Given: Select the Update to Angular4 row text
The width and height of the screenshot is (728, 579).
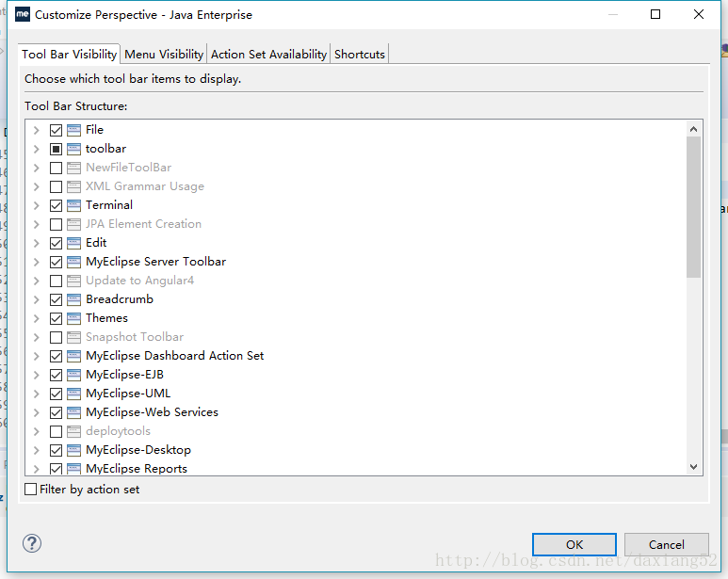Looking at the screenshot, I should [x=139, y=281].
